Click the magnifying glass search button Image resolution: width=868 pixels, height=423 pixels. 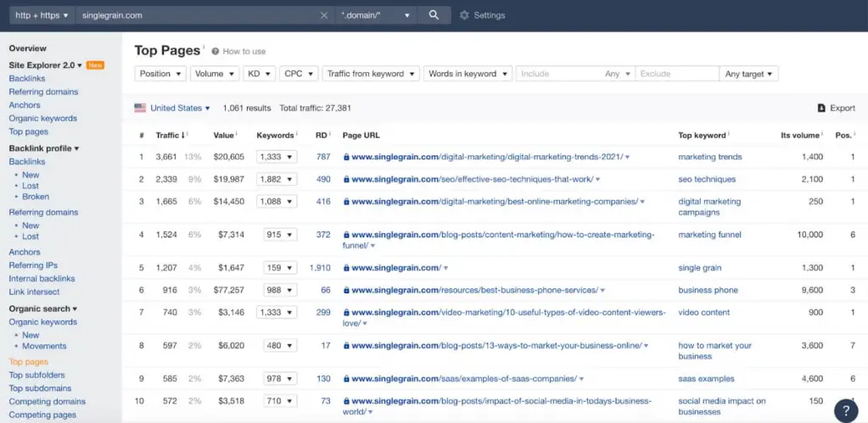click(434, 15)
